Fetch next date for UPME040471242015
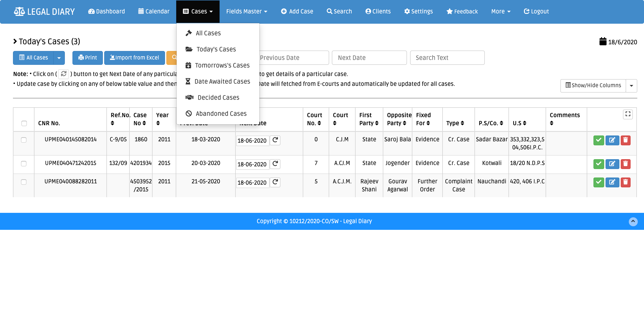This screenshot has height=313, width=644. pos(275,164)
